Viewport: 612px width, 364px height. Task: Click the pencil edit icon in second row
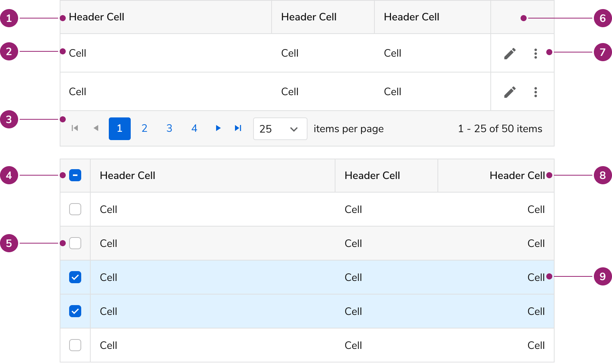510,92
